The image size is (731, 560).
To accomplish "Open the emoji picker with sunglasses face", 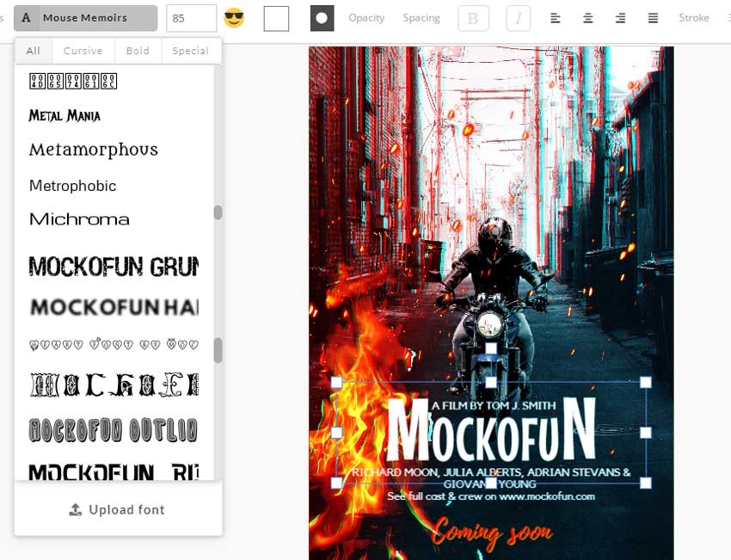I will 234,18.
